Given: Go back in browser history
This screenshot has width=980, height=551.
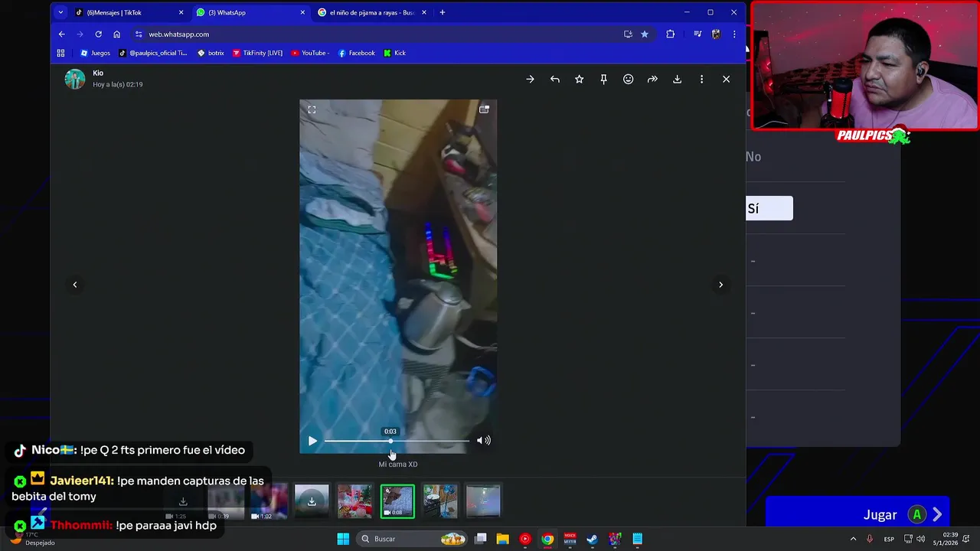Looking at the screenshot, I should tap(61, 34).
